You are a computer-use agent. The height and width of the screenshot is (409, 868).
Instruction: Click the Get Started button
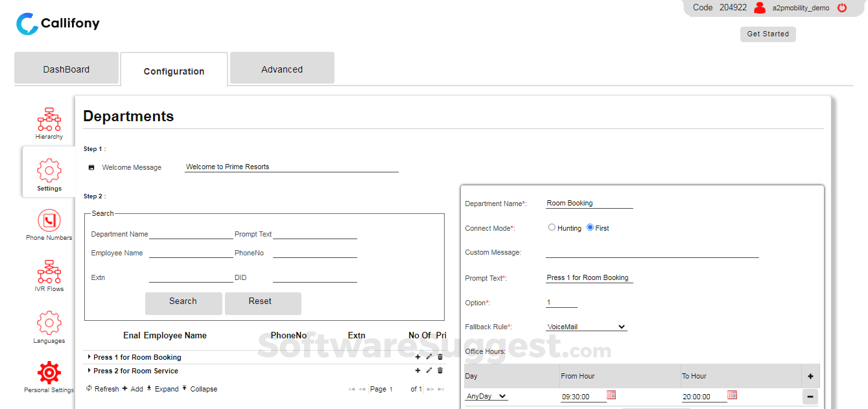pos(768,34)
